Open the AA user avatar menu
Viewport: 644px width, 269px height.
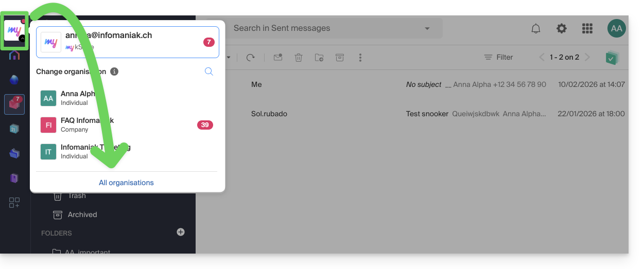pos(616,29)
